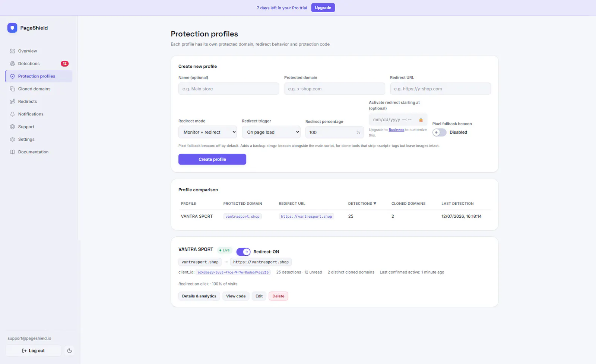
Task: Click the Overview grid icon
Action: [x=12, y=51]
